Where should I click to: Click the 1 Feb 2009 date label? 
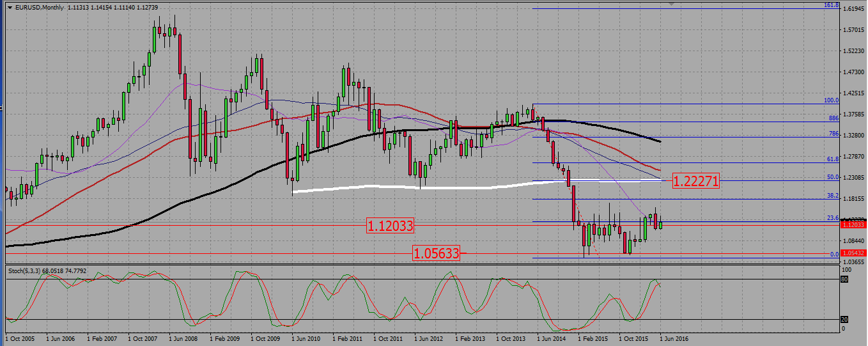tap(226, 339)
